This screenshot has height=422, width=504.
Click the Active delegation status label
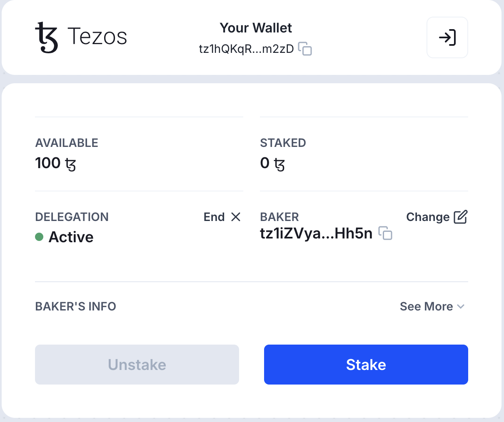tap(71, 237)
